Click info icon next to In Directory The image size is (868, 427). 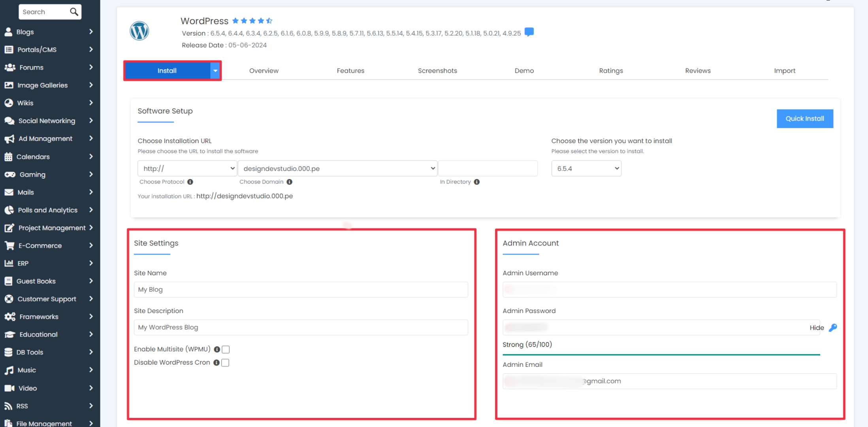tap(476, 182)
